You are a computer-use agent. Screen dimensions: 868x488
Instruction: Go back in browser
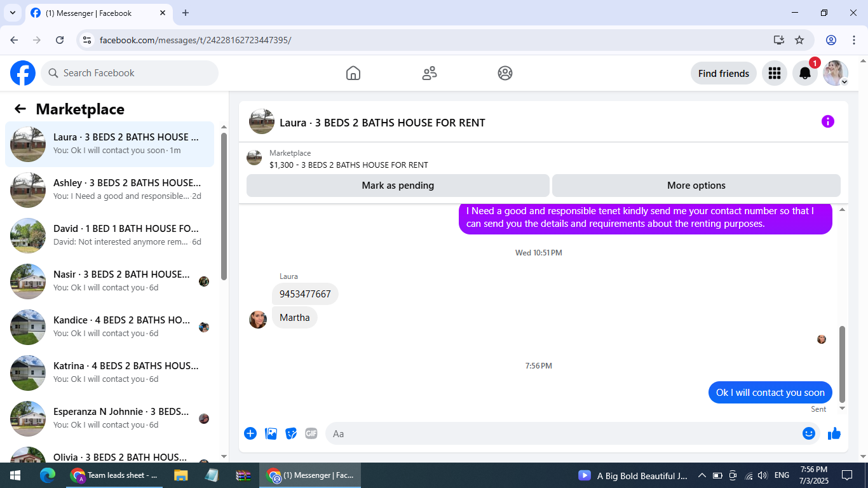pyautogui.click(x=14, y=40)
